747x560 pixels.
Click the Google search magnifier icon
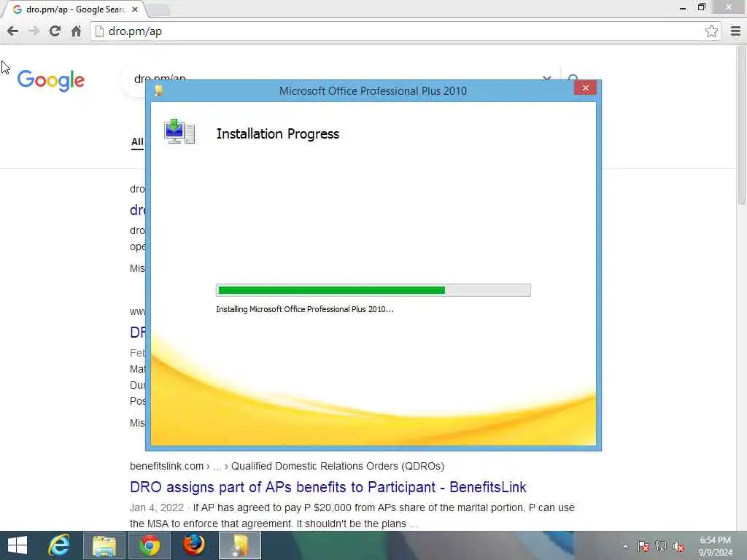point(573,79)
